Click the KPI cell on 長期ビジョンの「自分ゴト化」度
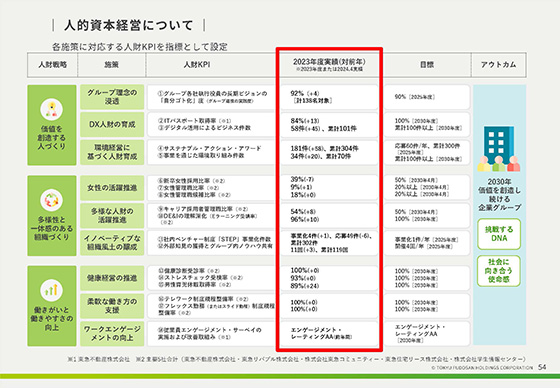This screenshot has height=388, width=560. (211, 97)
